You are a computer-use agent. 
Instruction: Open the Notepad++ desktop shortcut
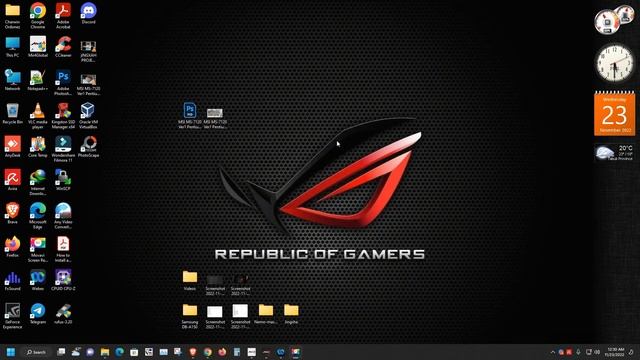pyautogui.click(x=38, y=80)
